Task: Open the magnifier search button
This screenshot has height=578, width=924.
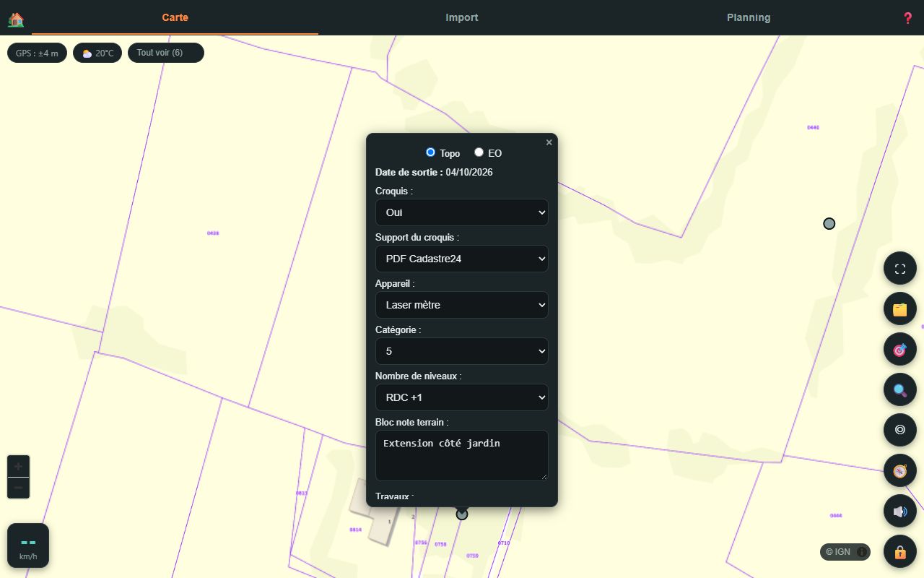Action: [900, 390]
